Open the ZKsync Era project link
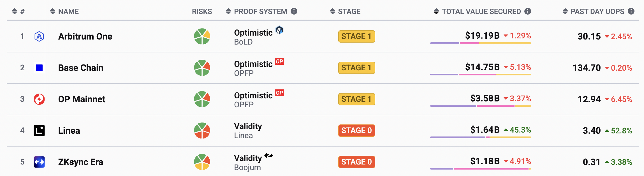644x176 pixels. tap(81, 162)
